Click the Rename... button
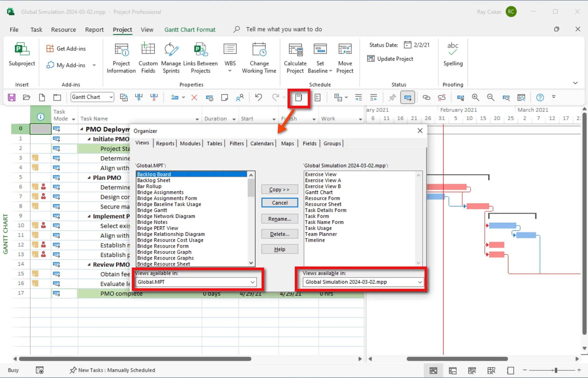The image size is (588, 378). tap(279, 219)
